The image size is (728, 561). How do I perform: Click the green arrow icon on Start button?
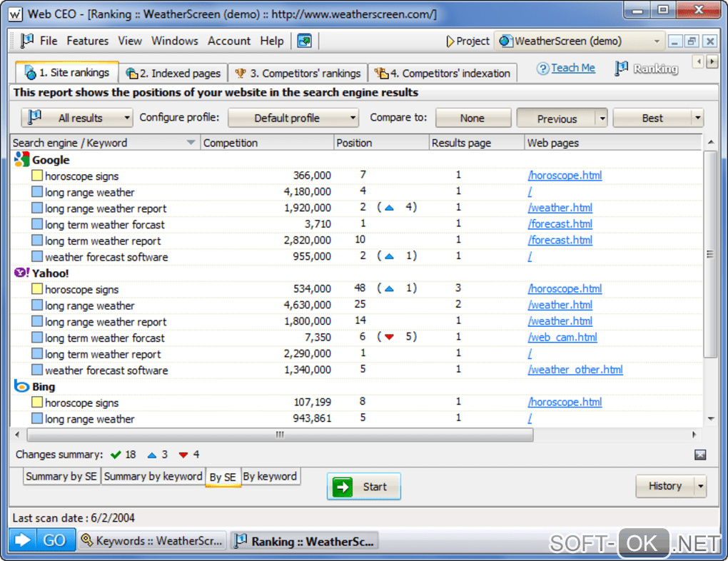click(x=343, y=487)
